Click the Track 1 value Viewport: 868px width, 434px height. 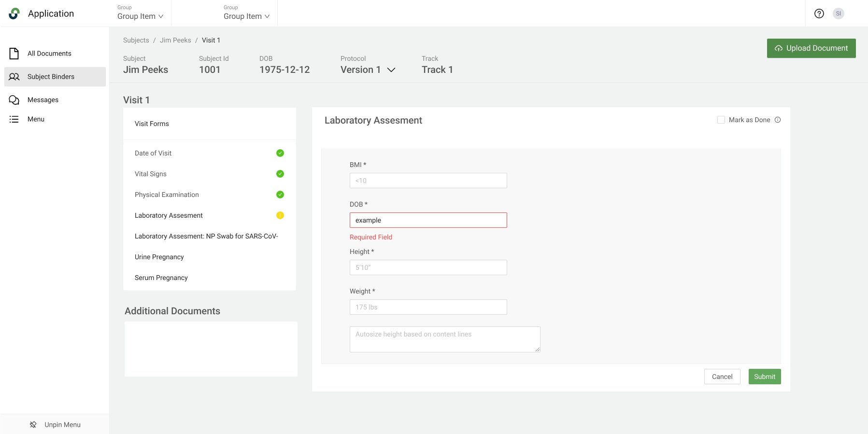point(437,70)
